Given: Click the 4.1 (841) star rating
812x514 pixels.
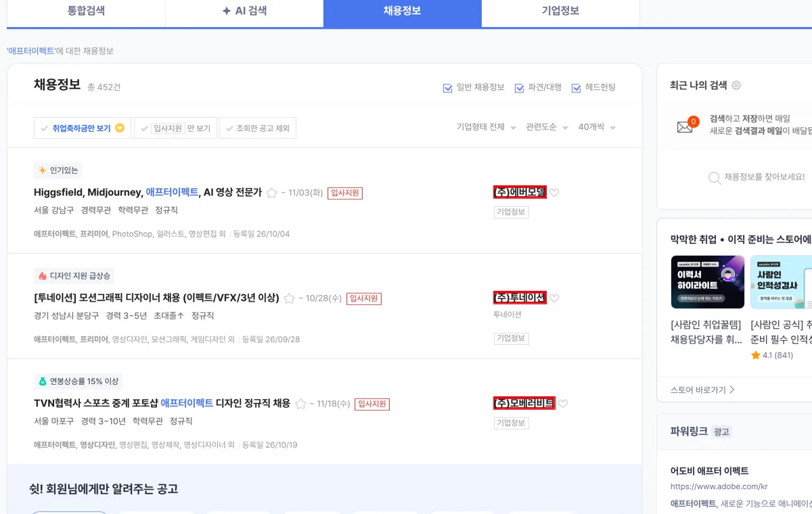Looking at the screenshot, I should tap(772, 355).
